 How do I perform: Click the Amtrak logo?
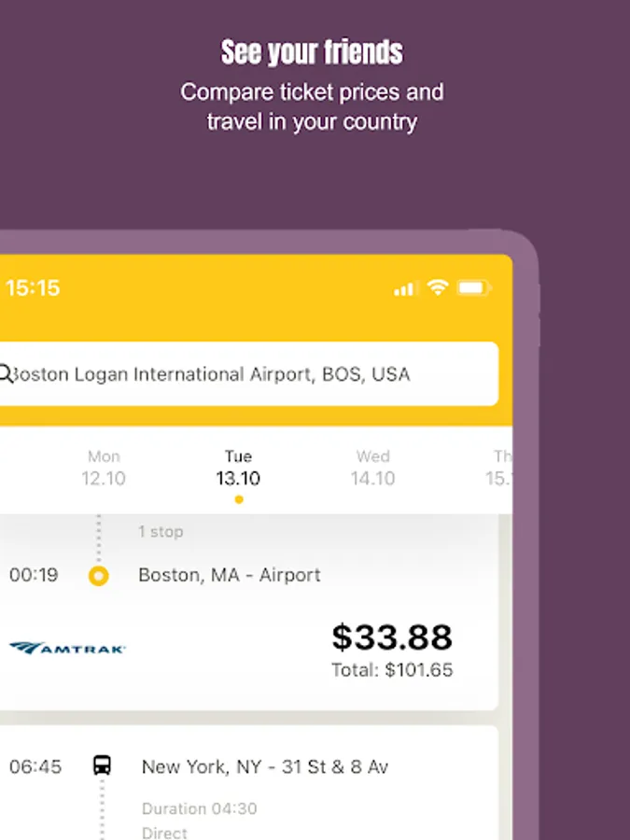(x=67, y=649)
